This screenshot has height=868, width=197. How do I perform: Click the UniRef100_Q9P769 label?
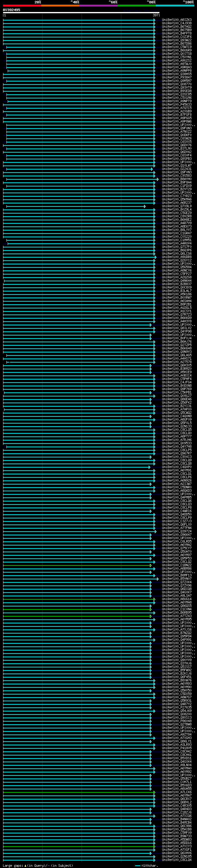177,389
